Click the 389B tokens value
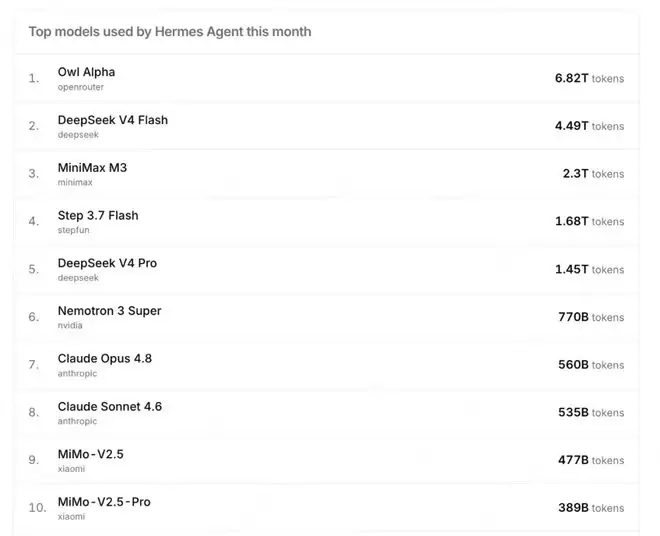This screenshot has width=660, height=536. [x=591, y=508]
